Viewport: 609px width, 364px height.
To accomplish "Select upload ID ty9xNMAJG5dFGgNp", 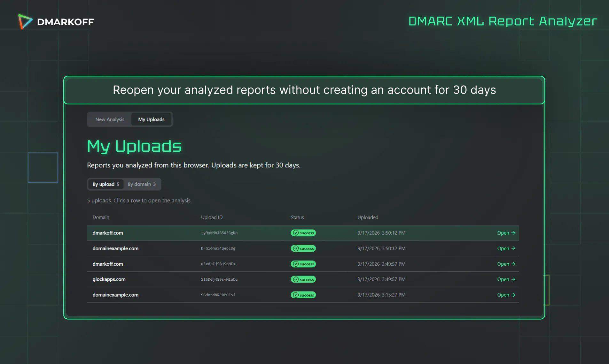I will [x=219, y=233].
